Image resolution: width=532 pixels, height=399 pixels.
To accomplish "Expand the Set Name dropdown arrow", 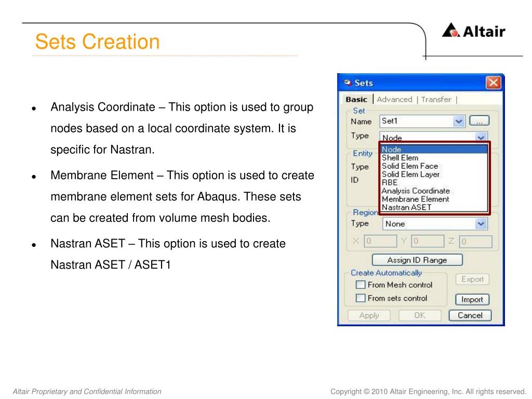I will (459, 121).
